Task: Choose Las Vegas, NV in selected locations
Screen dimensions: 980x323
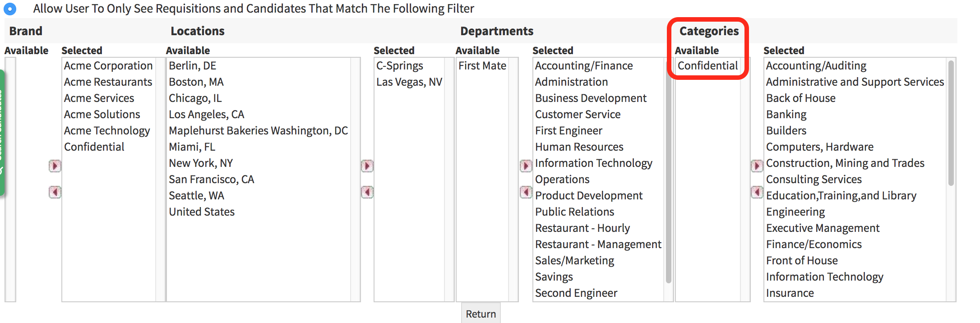Action: pos(409,82)
